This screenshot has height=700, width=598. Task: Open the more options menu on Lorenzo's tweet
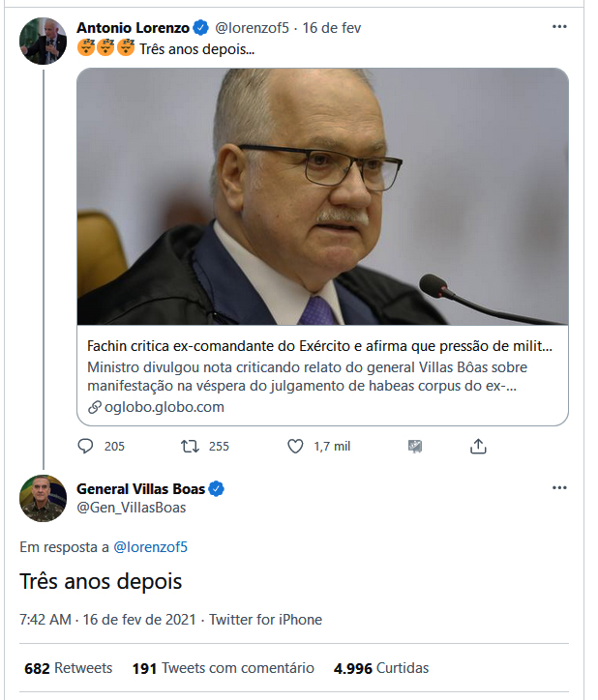559,27
